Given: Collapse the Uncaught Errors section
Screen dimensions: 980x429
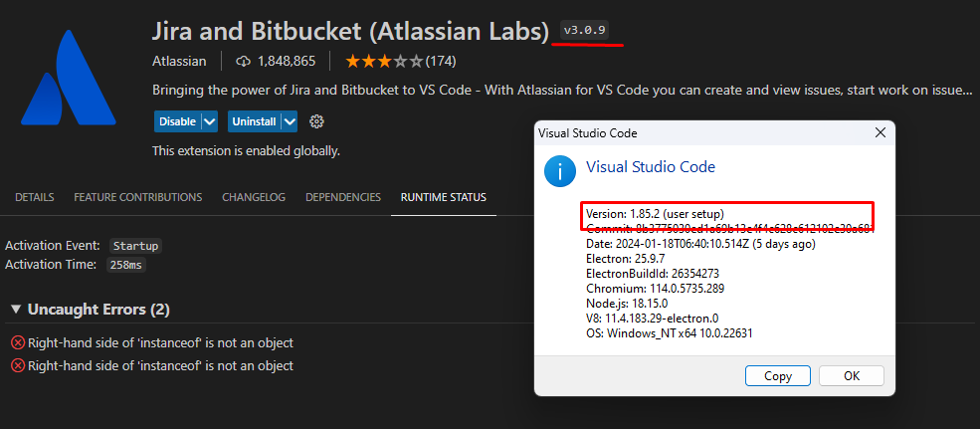Looking at the screenshot, I should [16, 309].
